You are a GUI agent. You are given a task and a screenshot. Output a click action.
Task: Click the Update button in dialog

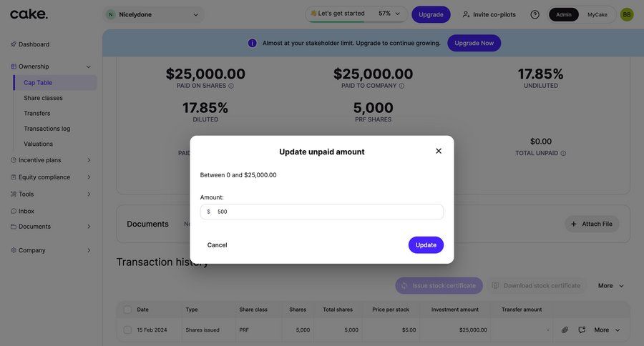click(426, 245)
